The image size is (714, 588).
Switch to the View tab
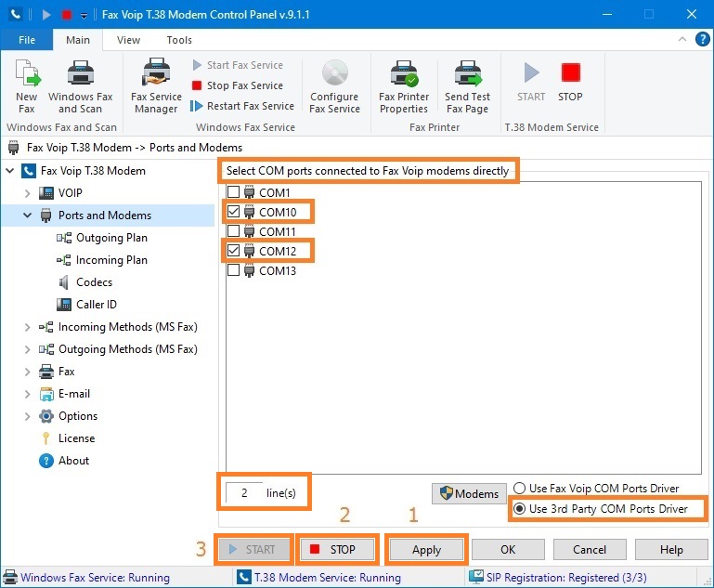point(128,40)
